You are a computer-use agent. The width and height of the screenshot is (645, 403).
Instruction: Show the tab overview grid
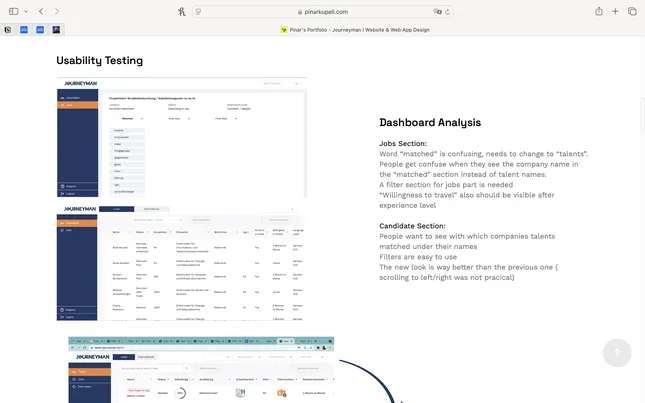631,11
